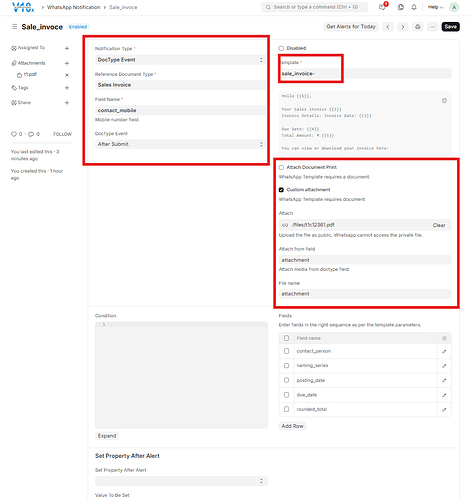Open the notifications bell icon

click(414, 7)
